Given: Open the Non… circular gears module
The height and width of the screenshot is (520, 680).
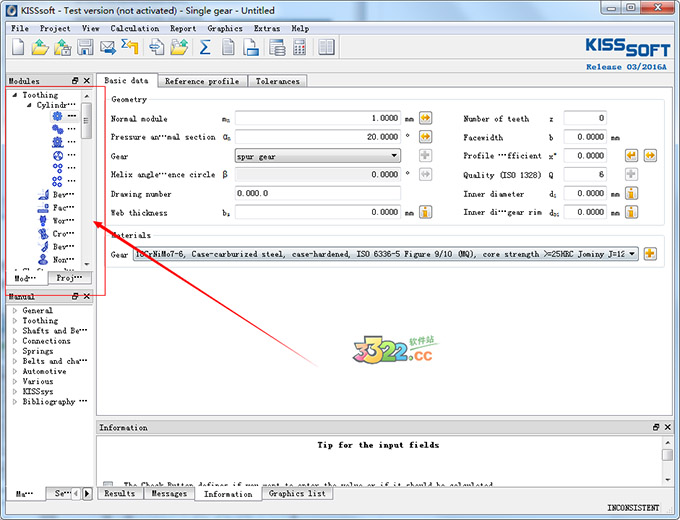Looking at the screenshot, I should (x=56, y=260).
